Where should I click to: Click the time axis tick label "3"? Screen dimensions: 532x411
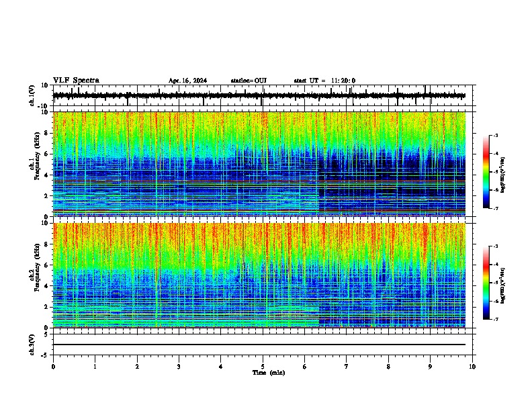[x=179, y=367]
